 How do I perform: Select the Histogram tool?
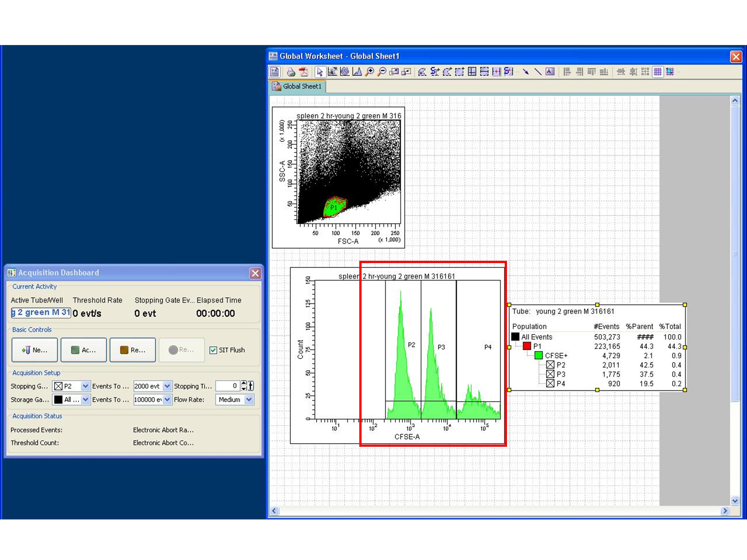[357, 72]
